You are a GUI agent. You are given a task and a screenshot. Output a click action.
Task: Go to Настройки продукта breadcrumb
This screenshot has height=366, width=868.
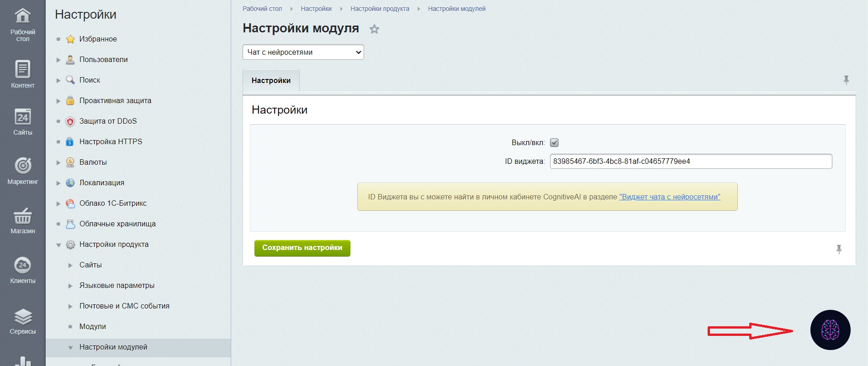coord(380,9)
